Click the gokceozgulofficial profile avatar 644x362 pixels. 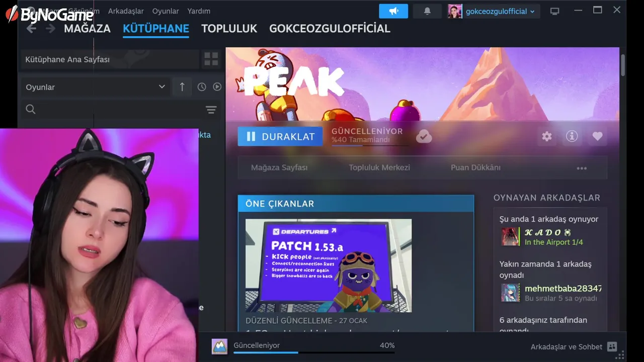tap(455, 11)
